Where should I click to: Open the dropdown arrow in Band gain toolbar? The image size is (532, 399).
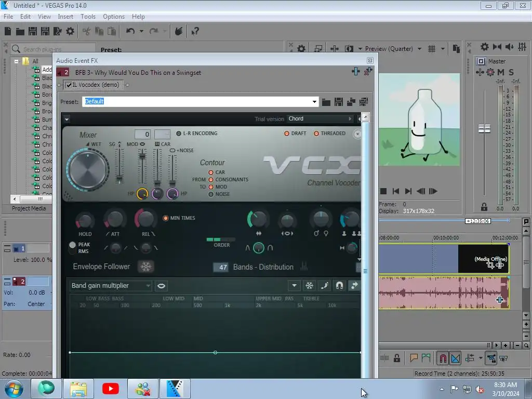pyautogui.click(x=294, y=286)
